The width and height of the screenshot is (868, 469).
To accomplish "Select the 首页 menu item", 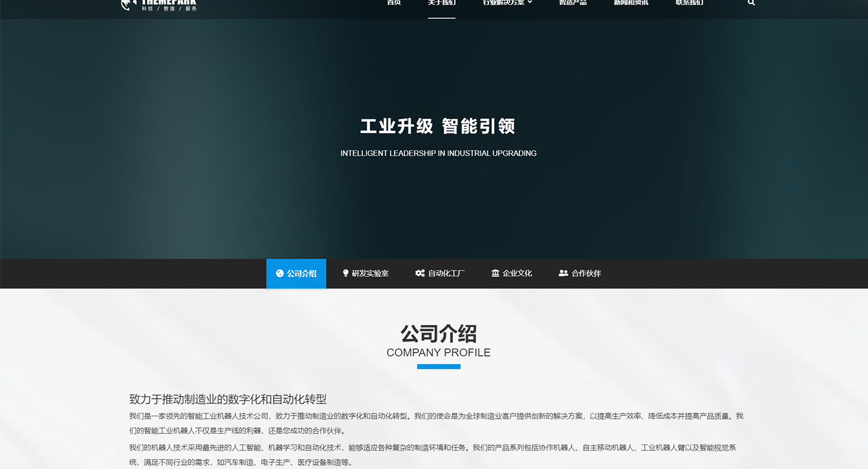I will click(x=394, y=2).
